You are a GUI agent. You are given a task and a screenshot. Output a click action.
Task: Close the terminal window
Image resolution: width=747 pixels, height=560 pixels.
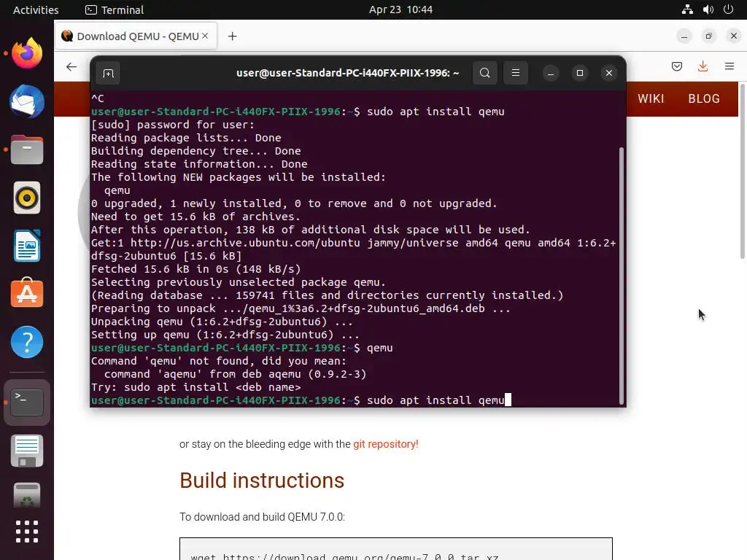[x=609, y=73]
